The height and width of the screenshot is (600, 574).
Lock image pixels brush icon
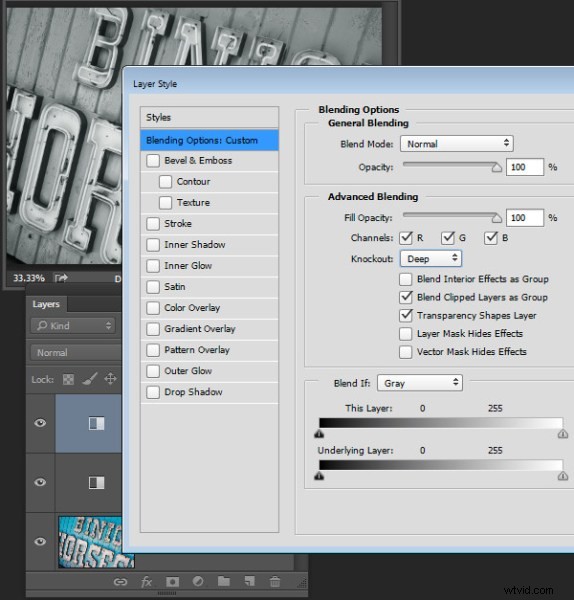pos(90,379)
